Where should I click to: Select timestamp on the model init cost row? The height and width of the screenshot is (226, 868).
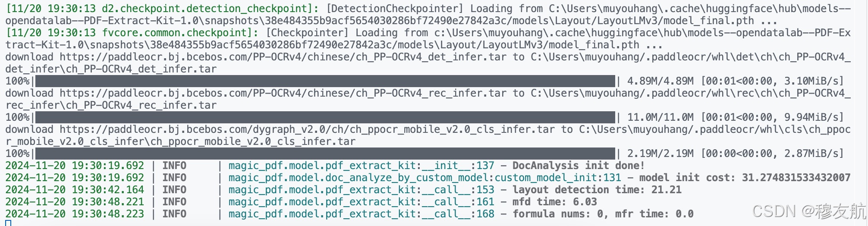[75, 178]
